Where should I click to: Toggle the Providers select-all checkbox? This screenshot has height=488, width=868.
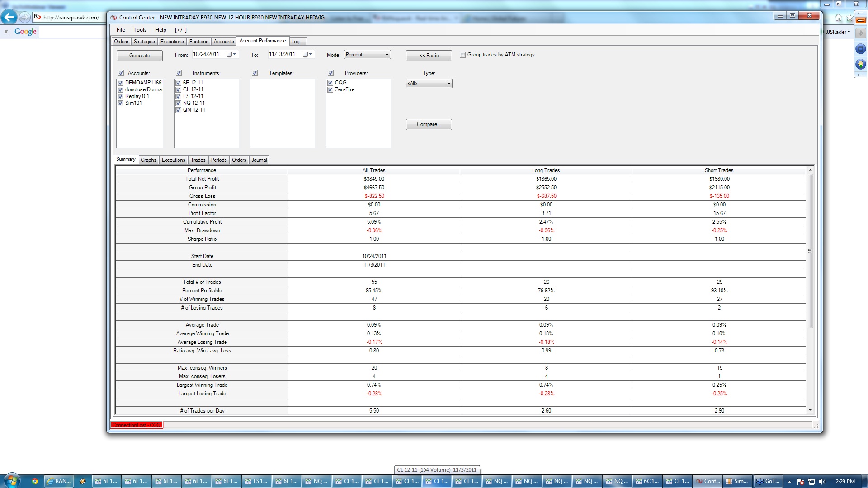(x=330, y=73)
